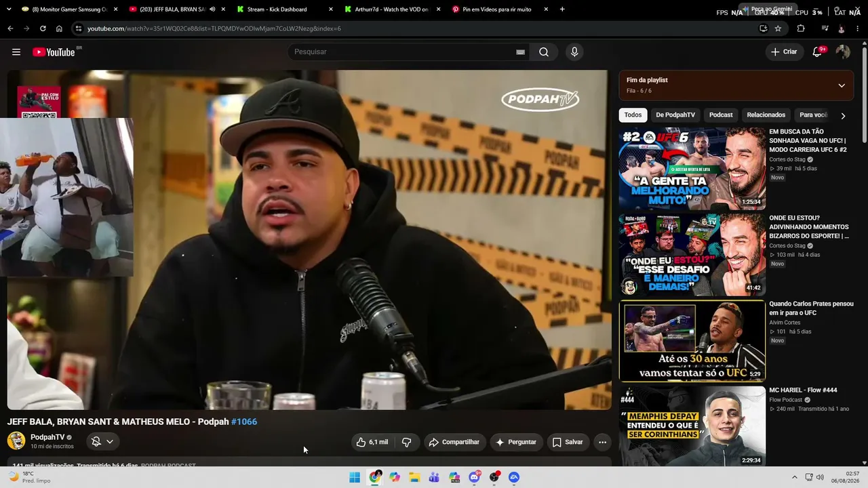Viewport: 868px width, 488px height.
Task: Open the #1066 hashtag link
Action: click(244, 422)
